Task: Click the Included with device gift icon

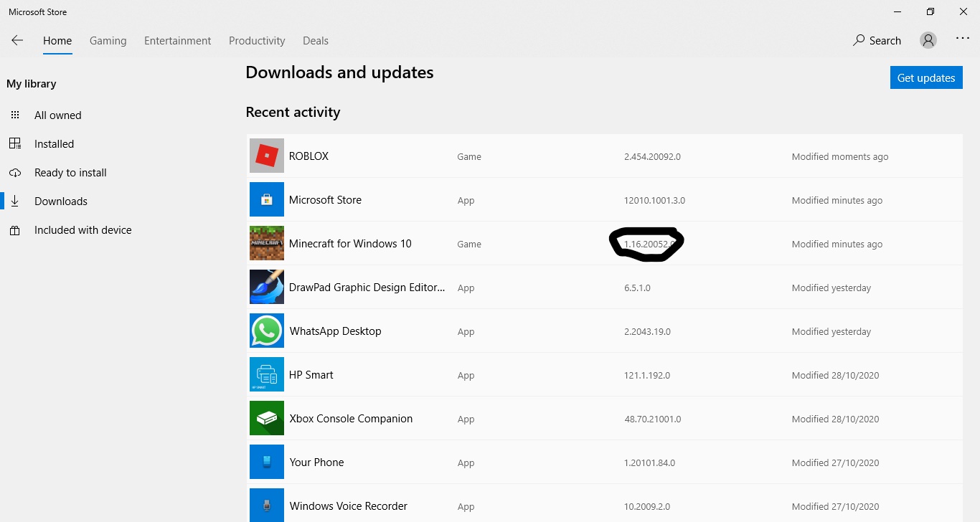Action: (x=15, y=230)
